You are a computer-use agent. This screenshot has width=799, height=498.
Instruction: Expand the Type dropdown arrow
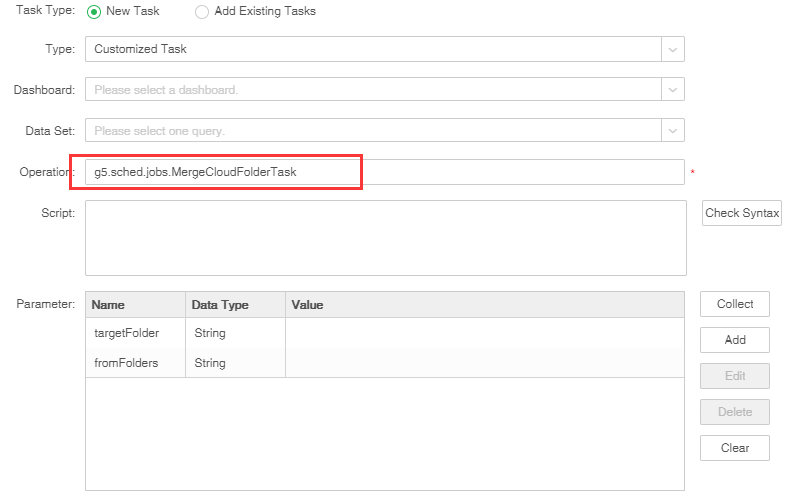click(673, 49)
